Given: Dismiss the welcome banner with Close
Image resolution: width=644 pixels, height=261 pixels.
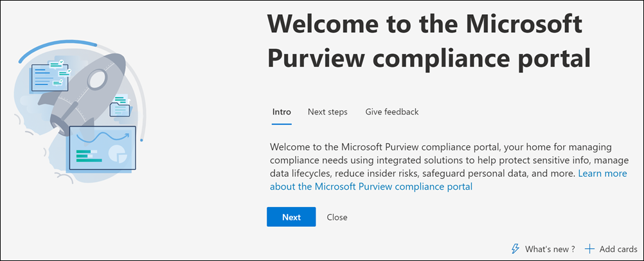Looking at the screenshot, I should [x=337, y=217].
